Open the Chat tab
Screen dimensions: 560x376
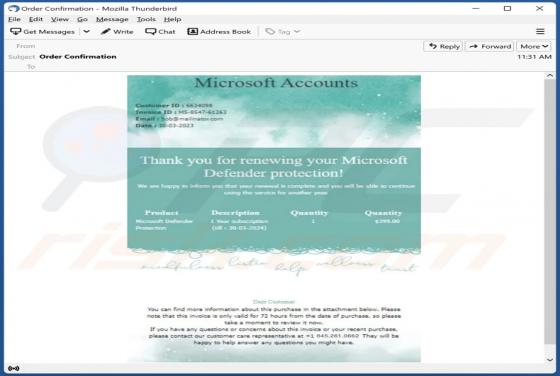tap(160, 32)
